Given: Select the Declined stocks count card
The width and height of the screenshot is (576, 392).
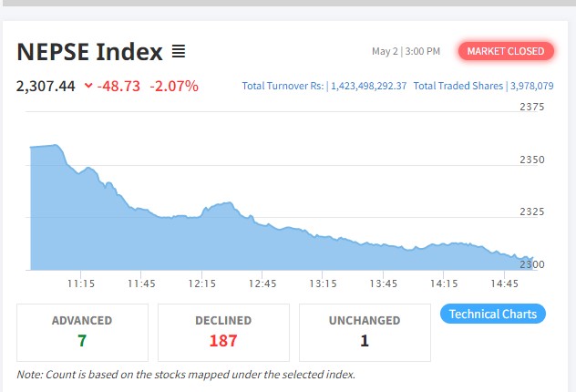Looking at the screenshot, I should [223, 333].
